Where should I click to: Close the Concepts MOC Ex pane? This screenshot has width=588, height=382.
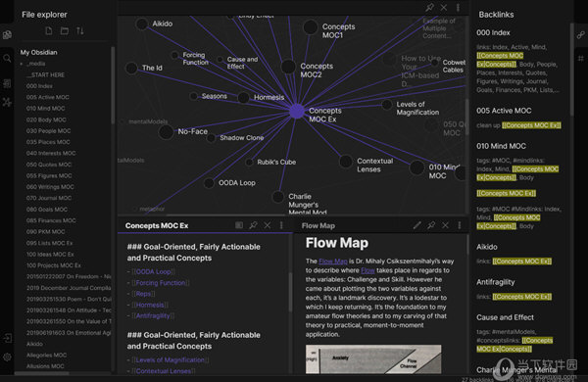(x=267, y=225)
